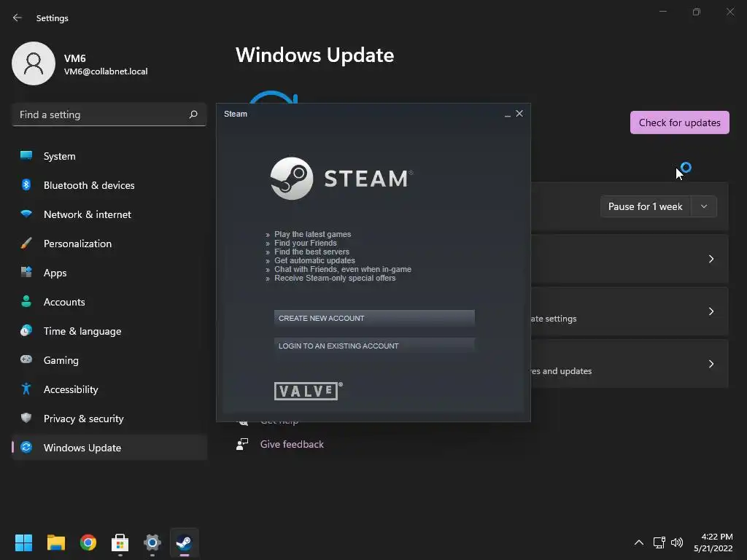The image size is (747, 560).
Task: Open System settings category
Action: click(109, 156)
